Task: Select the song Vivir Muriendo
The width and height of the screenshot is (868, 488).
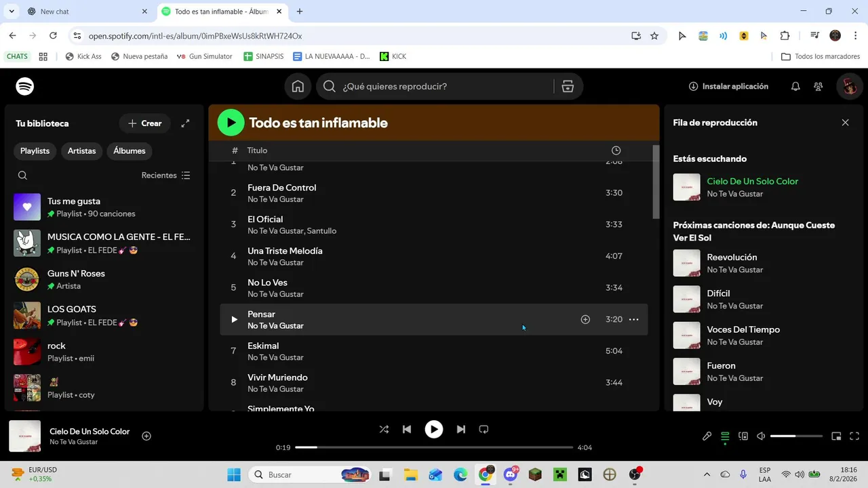Action: point(434,382)
